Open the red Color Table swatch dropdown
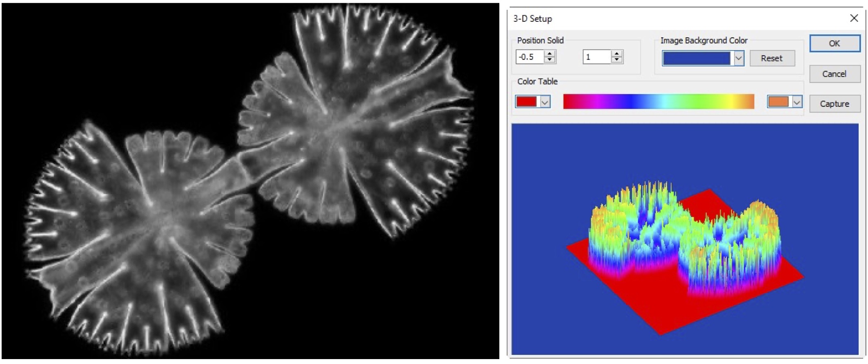Image resolution: width=868 pixels, height=364 pixels. (x=545, y=102)
